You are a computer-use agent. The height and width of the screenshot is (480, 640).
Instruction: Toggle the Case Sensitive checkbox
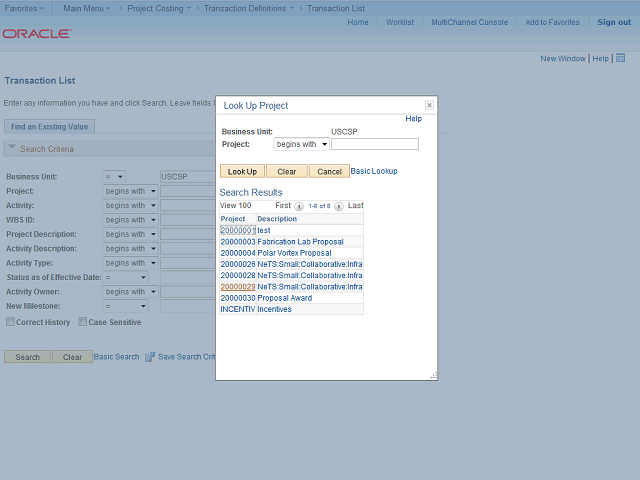click(82, 322)
